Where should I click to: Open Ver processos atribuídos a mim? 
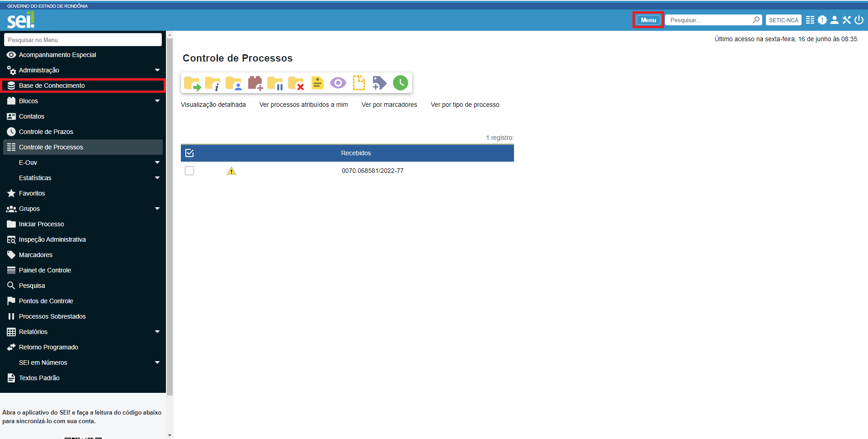coord(303,104)
